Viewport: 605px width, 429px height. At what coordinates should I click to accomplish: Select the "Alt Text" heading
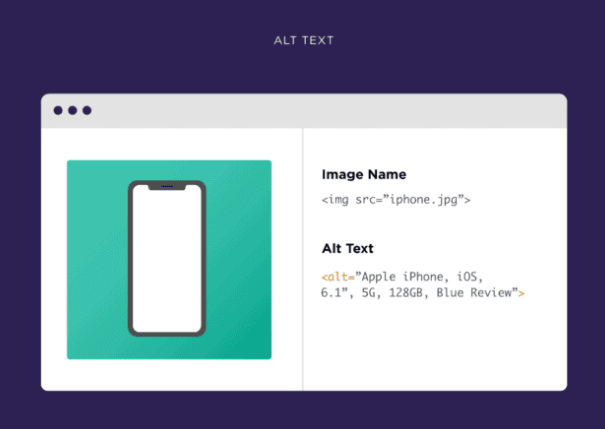[348, 248]
